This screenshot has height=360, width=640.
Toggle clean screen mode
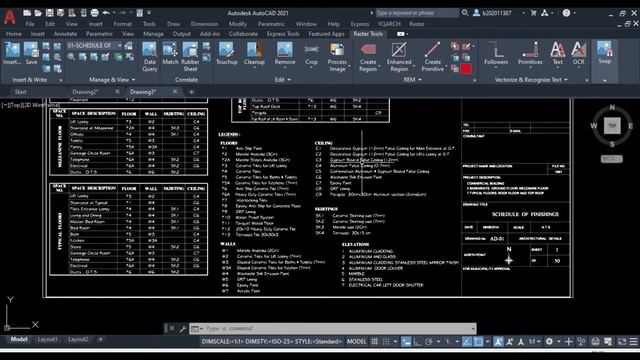pyautogui.click(x=622, y=342)
